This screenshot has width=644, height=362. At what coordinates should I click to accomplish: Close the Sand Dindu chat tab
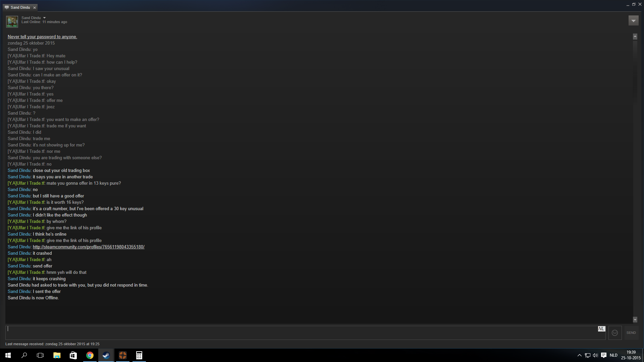[35, 7]
